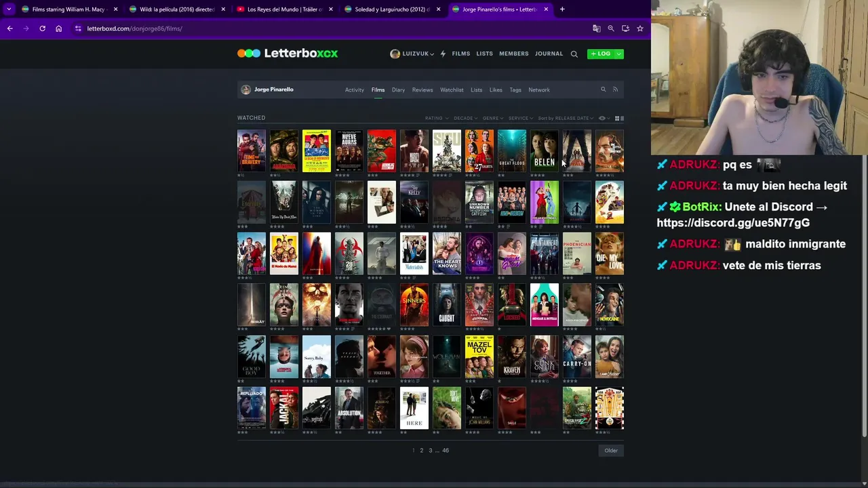Click the translate page icon
The width and height of the screenshot is (868, 488).
596,28
